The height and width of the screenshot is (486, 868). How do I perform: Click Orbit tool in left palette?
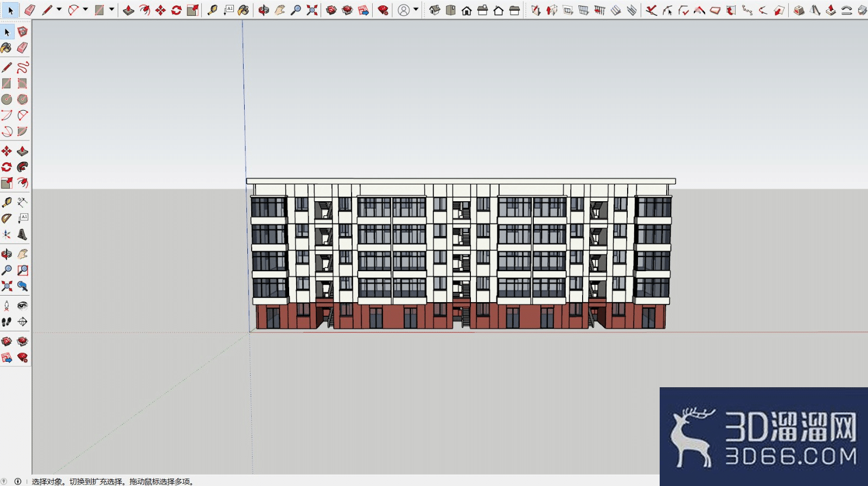point(7,254)
